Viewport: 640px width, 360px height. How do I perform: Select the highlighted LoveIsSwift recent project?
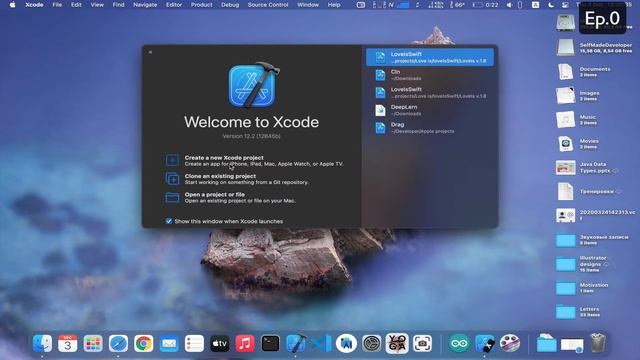pos(429,57)
